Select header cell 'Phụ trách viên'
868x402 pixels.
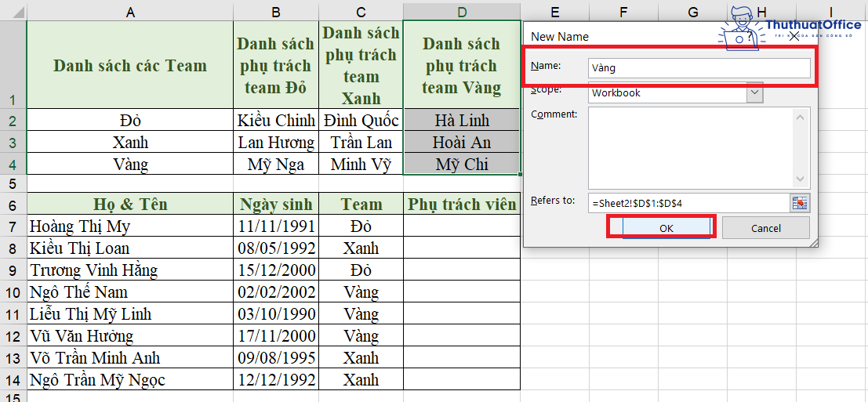462,204
